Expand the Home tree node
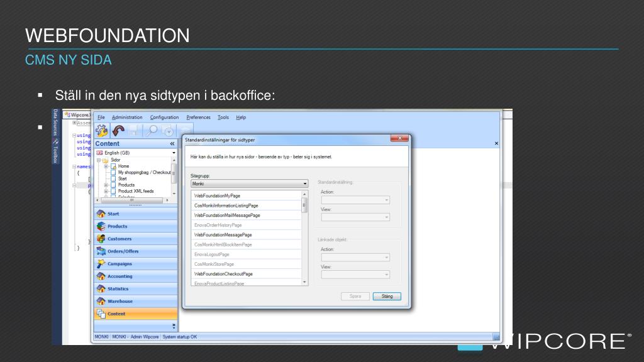The image size is (644, 362). pyautogui.click(x=106, y=166)
